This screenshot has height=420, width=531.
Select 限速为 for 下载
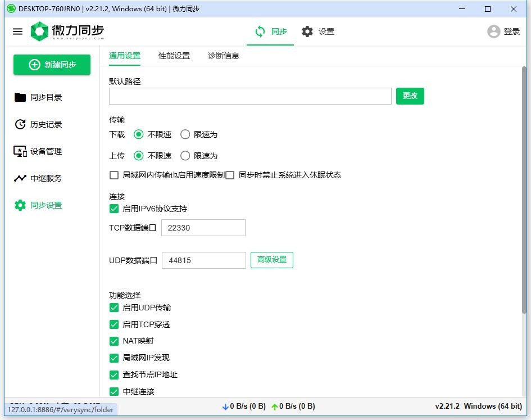pos(185,134)
